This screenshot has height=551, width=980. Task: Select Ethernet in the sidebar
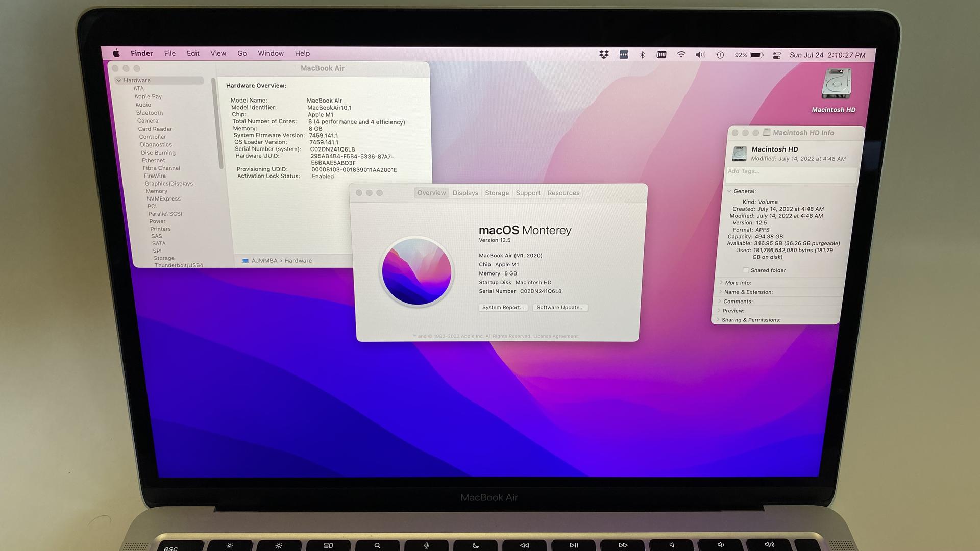pos(153,160)
